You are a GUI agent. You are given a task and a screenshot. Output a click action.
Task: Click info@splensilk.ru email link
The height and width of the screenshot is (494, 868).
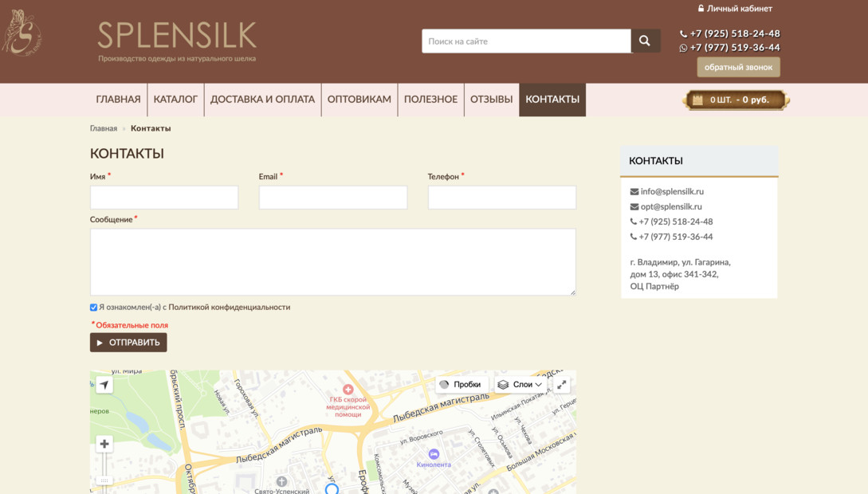pos(672,191)
